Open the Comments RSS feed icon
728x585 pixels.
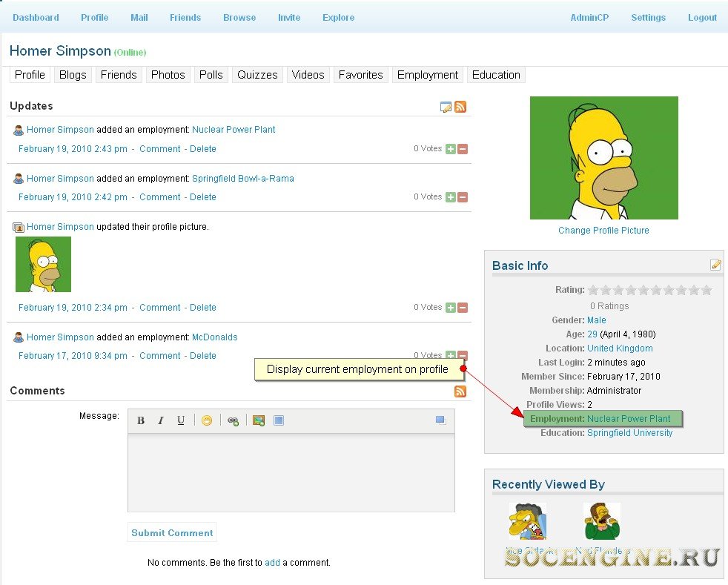pos(460,391)
